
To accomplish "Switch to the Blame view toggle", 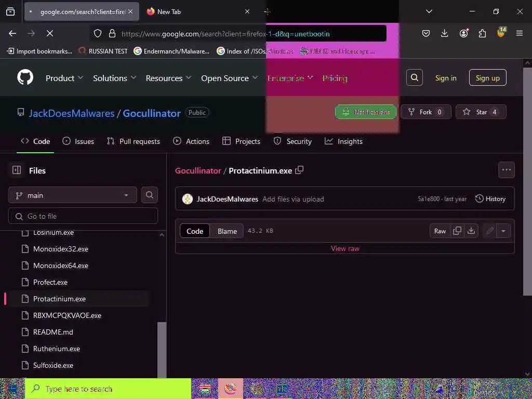I will 227,231.
